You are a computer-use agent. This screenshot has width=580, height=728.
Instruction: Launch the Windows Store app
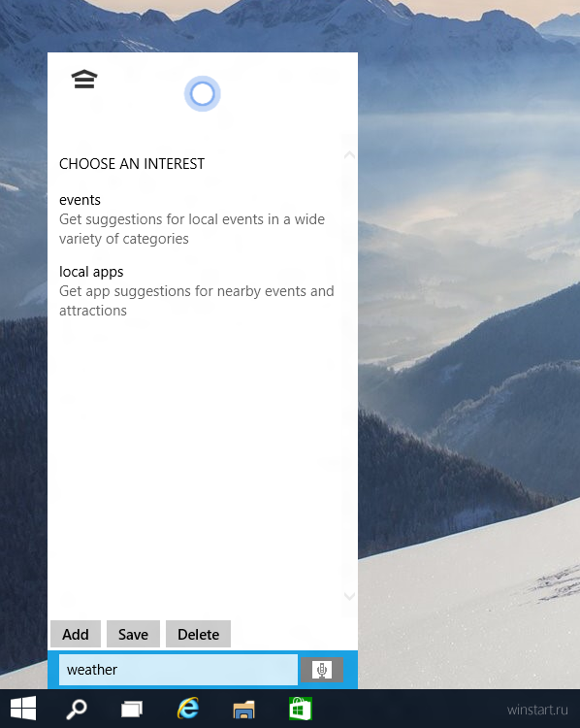pyautogui.click(x=301, y=709)
